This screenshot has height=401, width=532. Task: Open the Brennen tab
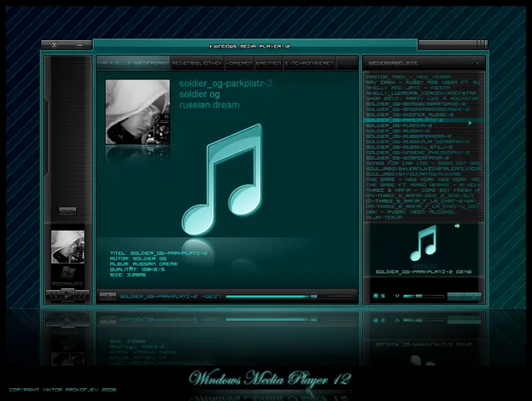pos(269,63)
